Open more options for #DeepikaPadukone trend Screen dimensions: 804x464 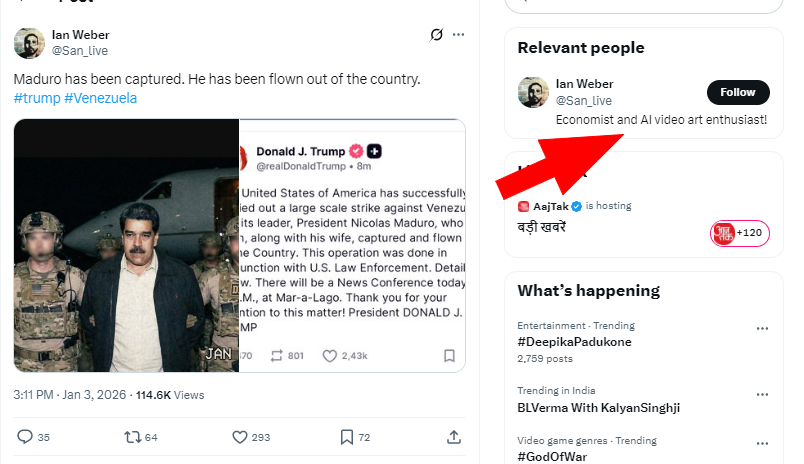coord(762,329)
